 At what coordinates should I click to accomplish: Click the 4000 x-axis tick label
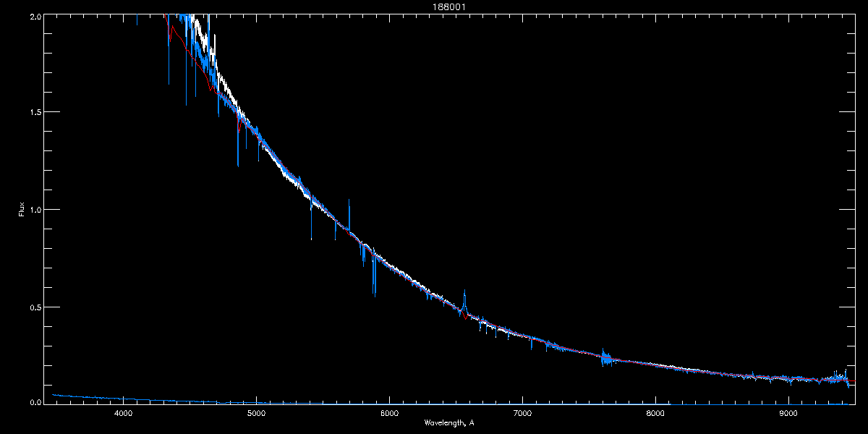tap(123, 414)
